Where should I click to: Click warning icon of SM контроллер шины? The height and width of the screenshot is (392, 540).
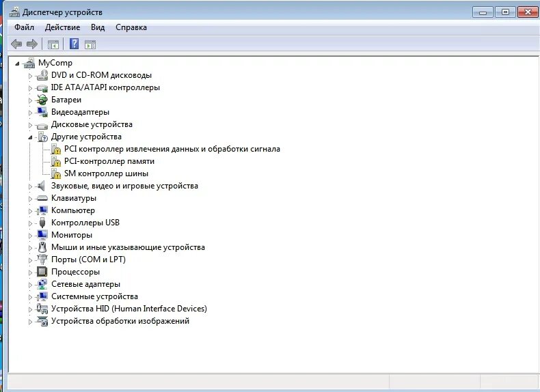coord(55,173)
